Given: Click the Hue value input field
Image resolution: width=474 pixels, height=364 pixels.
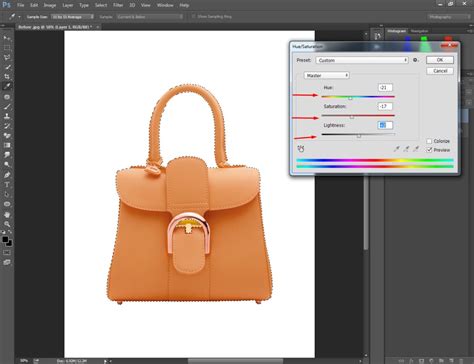Looking at the screenshot, I should 385,88.
